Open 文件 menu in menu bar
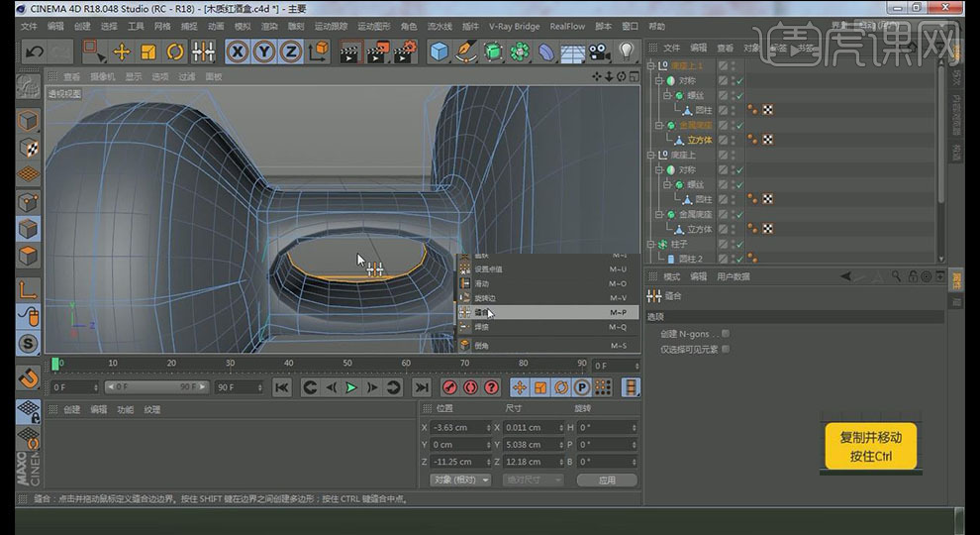This screenshot has height=535, width=980. point(29,27)
